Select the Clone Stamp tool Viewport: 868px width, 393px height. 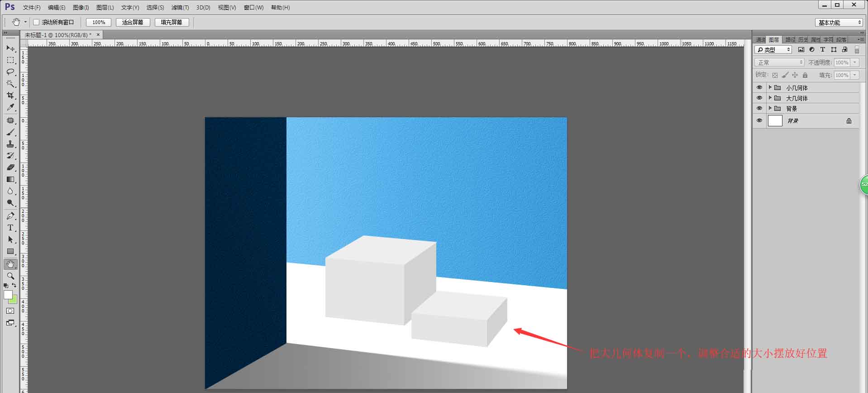pyautogui.click(x=10, y=144)
